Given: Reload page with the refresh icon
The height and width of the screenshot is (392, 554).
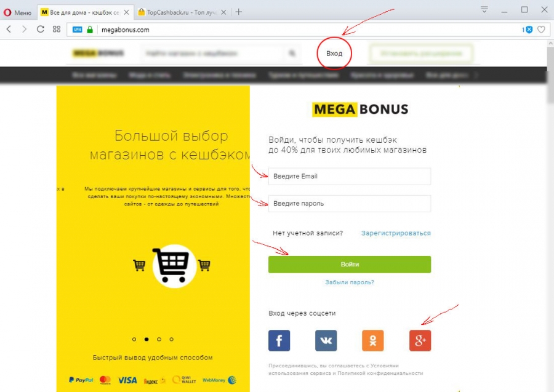Looking at the screenshot, I should [x=40, y=30].
